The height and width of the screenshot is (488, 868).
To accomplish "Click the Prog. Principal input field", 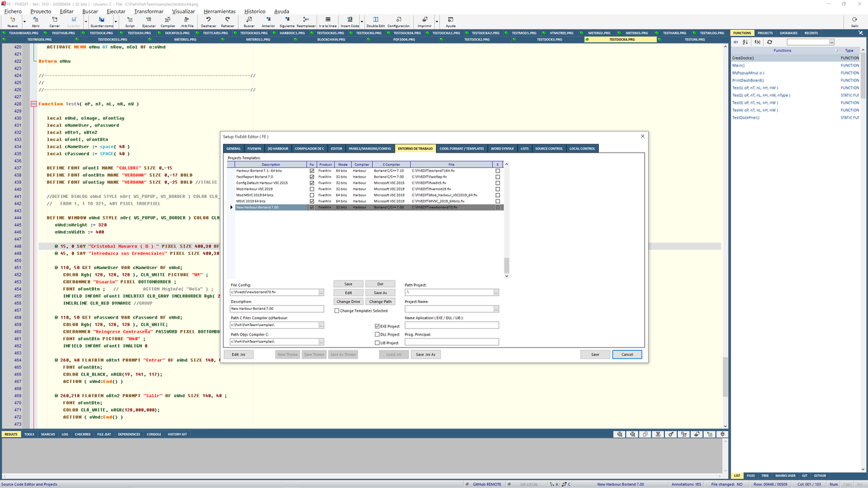I will pyautogui.click(x=452, y=342).
